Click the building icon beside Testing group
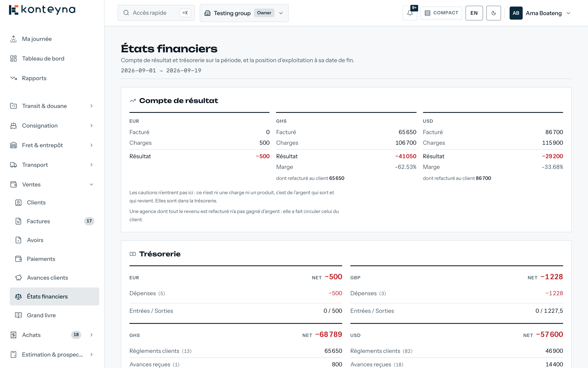This screenshot has height=368, width=588. click(x=207, y=13)
